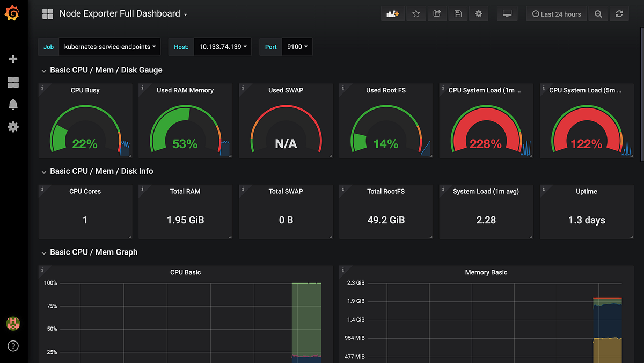Open CPU System Load (1m panel title
Viewport: 644px width, 363px height.
485,90
